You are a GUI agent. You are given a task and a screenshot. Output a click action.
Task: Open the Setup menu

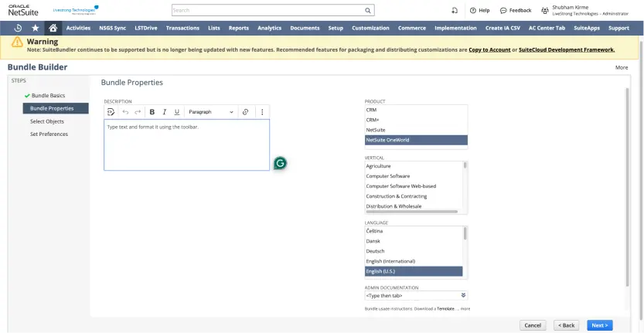click(x=336, y=28)
